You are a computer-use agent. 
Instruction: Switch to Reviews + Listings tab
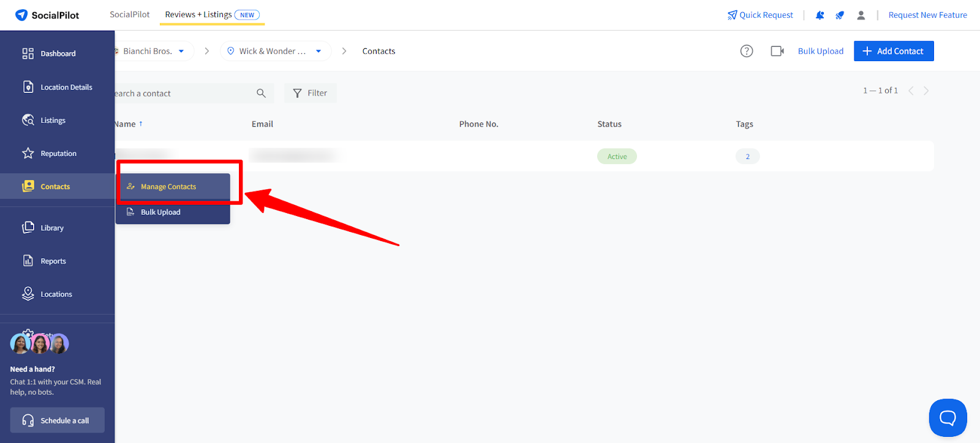212,15
